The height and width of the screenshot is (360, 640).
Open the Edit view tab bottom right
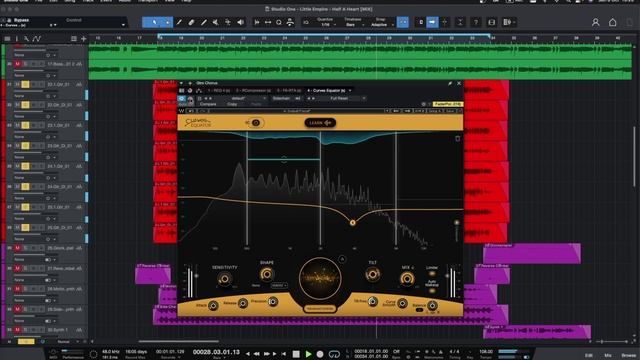[589, 355]
